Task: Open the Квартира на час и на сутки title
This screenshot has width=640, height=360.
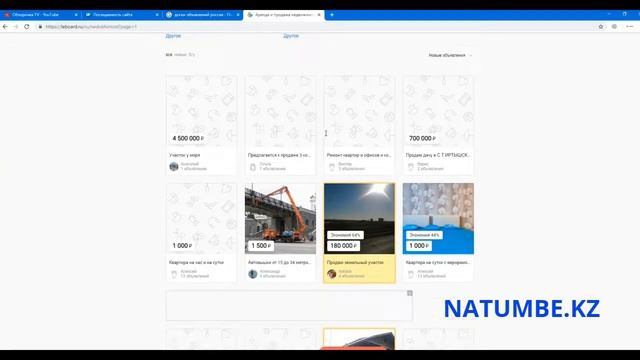Action: (196, 262)
